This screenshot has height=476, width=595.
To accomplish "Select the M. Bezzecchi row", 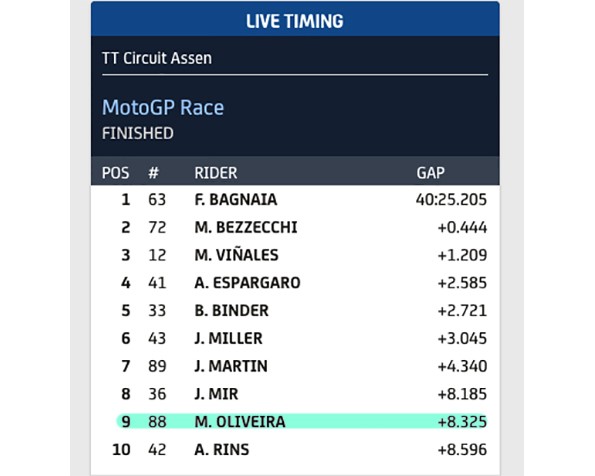I will [x=295, y=227].
